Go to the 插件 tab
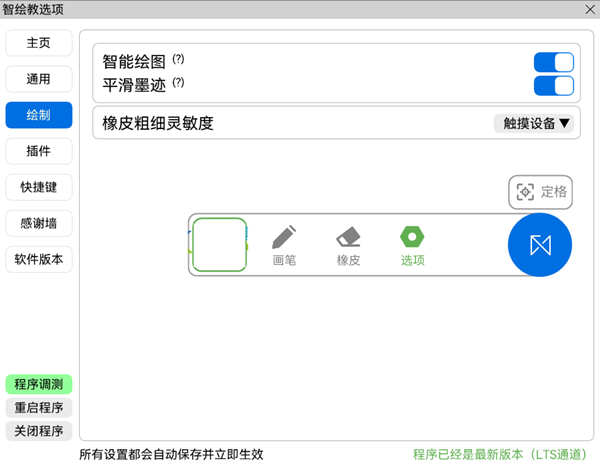 click(x=39, y=151)
